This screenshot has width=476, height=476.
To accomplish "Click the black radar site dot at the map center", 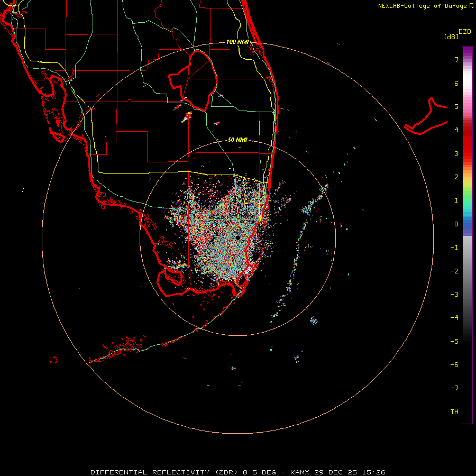I will (x=237, y=237).
